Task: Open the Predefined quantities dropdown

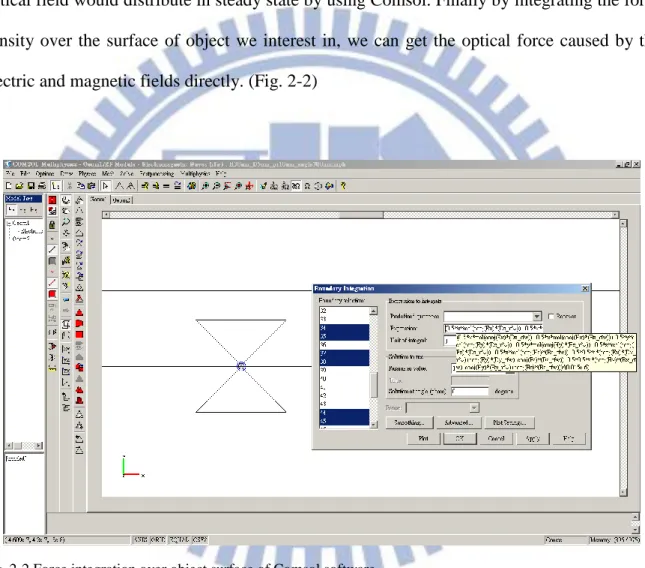Action: click(x=537, y=316)
